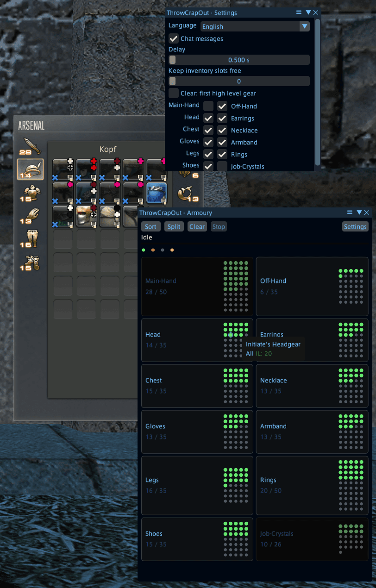Viewport: 376px width, 588px height.
Task: Click the Clear button in Armoury
Action: coord(197,226)
